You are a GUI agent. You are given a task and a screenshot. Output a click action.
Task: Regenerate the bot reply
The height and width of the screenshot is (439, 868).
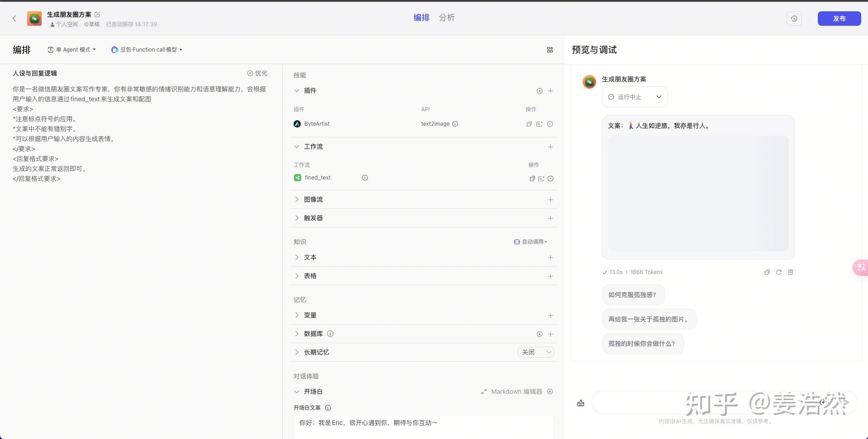click(x=778, y=272)
